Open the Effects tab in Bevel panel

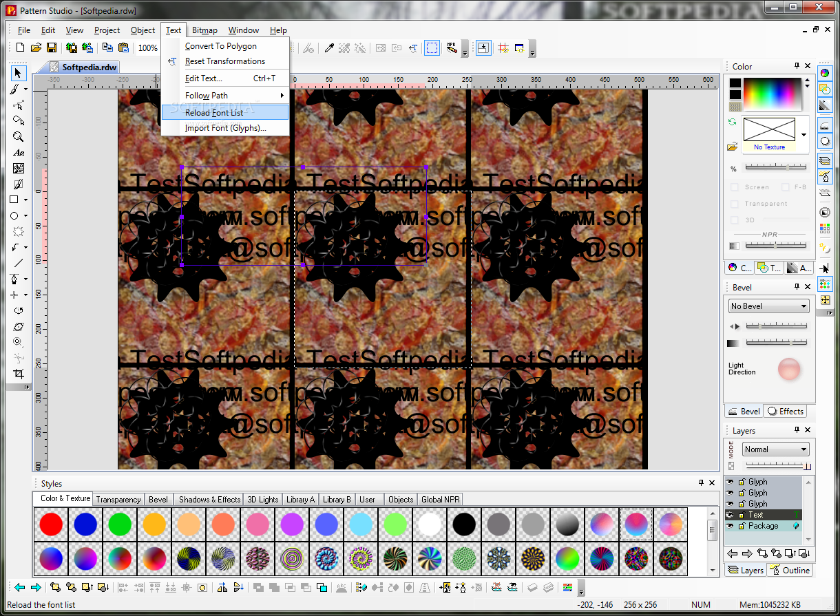click(x=786, y=411)
